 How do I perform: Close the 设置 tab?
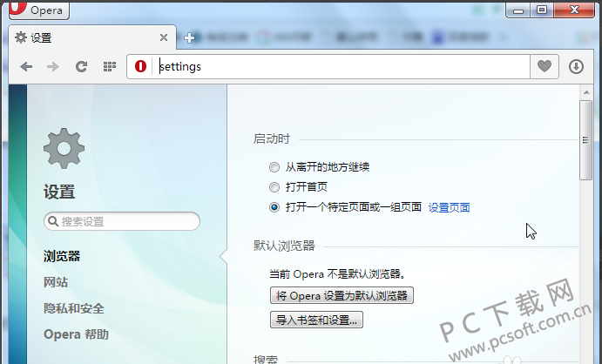pyautogui.click(x=164, y=37)
